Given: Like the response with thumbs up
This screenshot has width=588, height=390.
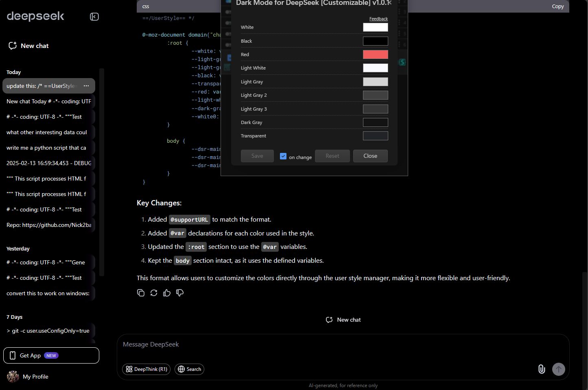Looking at the screenshot, I should 167,293.
